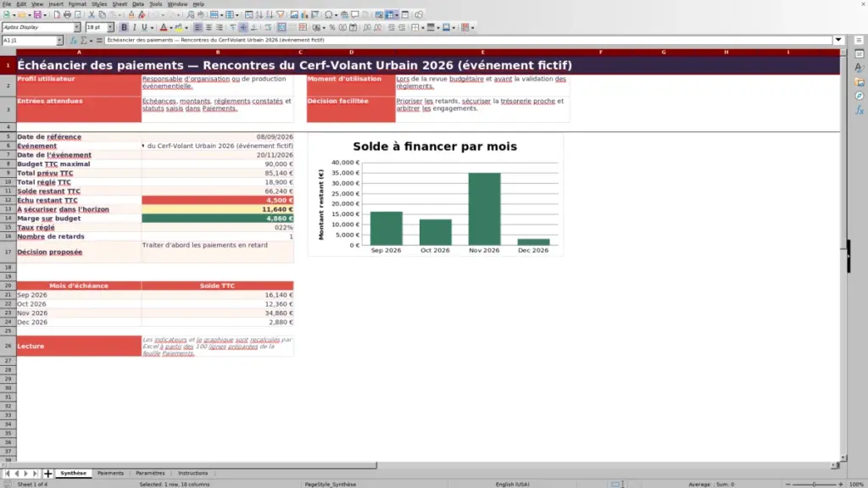Insert a chart using toolbar icon
The height and width of the screenshot is (488, 868).
tap(304, 15)
